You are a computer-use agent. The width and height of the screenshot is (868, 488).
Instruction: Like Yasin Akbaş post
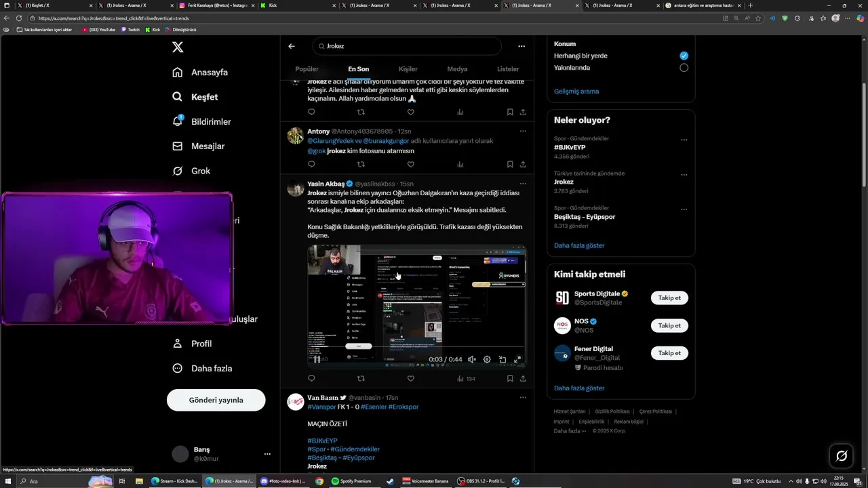click(410, 379)
